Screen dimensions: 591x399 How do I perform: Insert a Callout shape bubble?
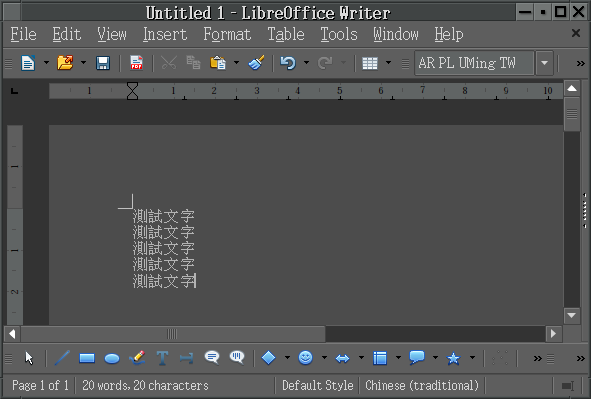click(417, 358)
